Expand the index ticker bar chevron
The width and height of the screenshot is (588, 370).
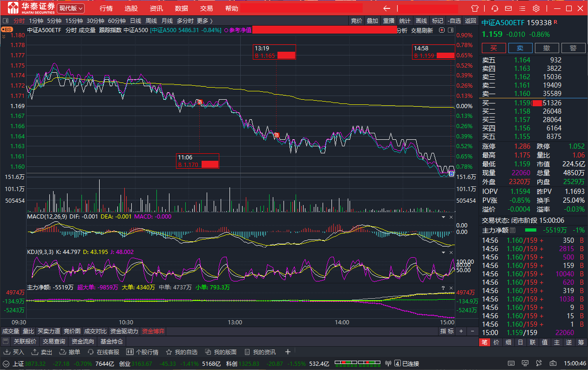[x=6, y=363]
